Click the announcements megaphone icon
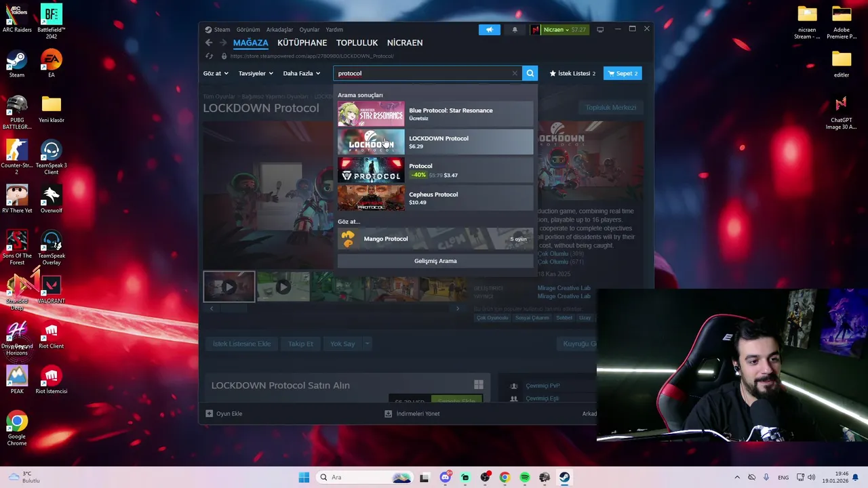 (489, 30)
